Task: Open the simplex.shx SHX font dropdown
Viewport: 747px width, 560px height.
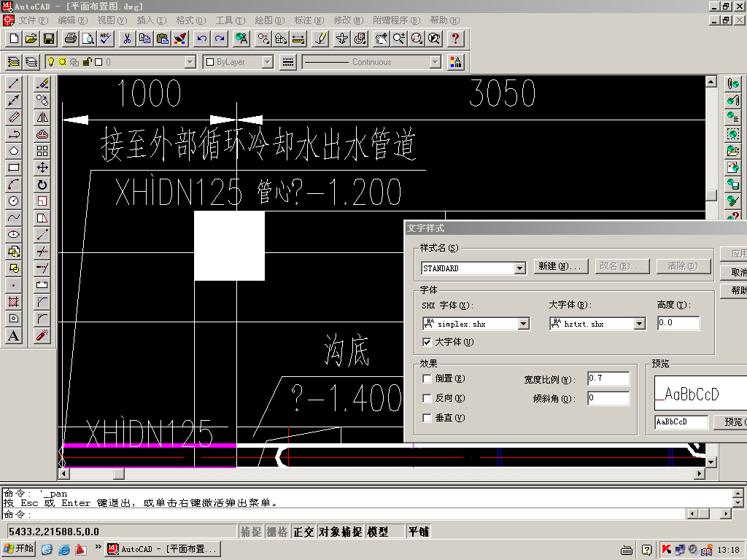Action: click(524, 324)
